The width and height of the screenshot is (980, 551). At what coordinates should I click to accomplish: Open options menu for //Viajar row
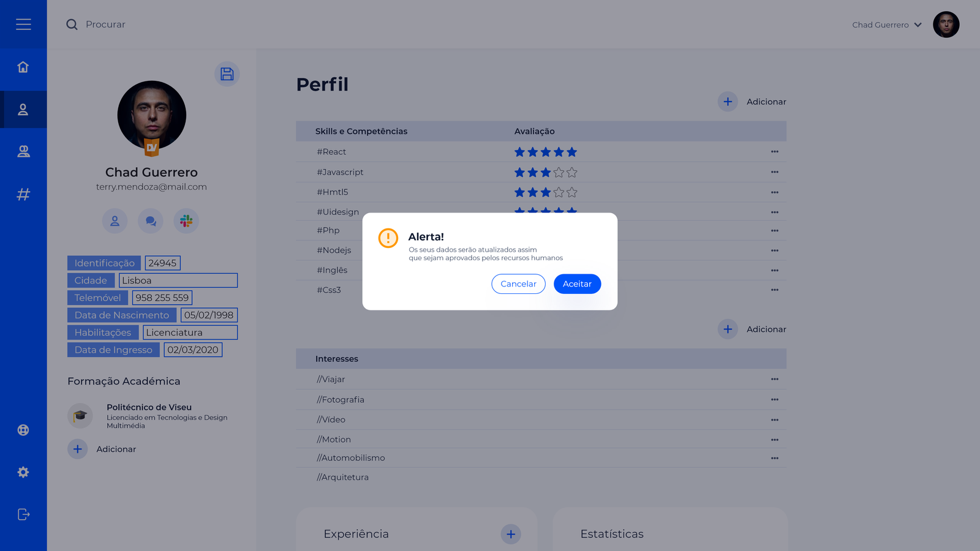click(x=774, y=380)
